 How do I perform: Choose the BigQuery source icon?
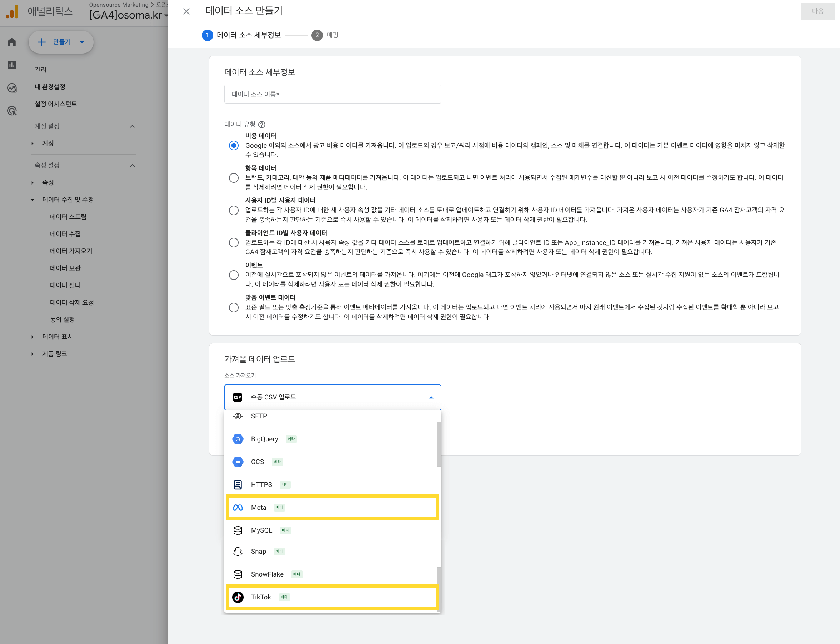coord(238,439)
